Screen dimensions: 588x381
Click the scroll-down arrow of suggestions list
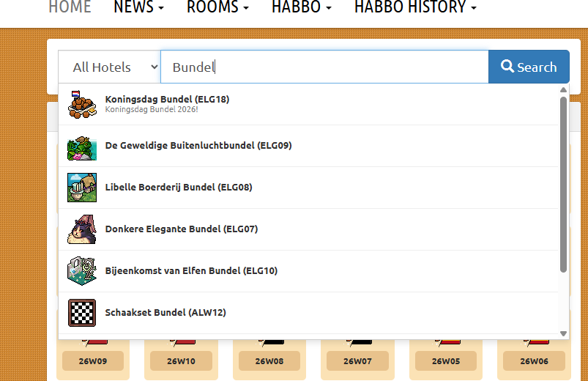563,333
